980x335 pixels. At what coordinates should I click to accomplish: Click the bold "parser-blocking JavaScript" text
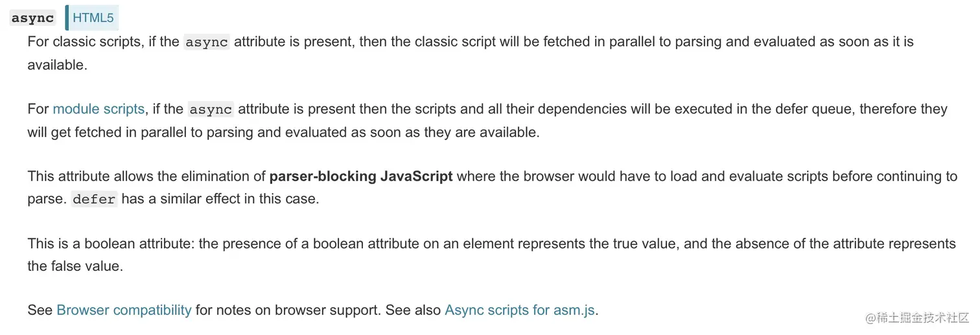(x=361, y=176)
